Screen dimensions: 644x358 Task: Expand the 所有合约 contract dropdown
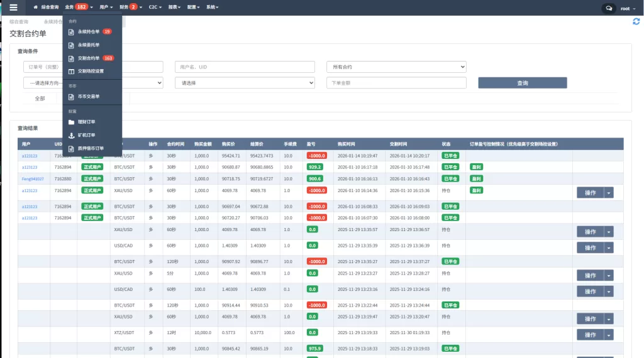pyautogui.click(x=396, y=67)
